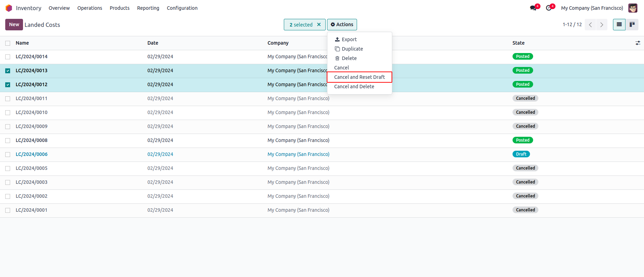Go to previous page arrow
The width and height of the screenshot is (644, 277).
(x=590, y=25)
